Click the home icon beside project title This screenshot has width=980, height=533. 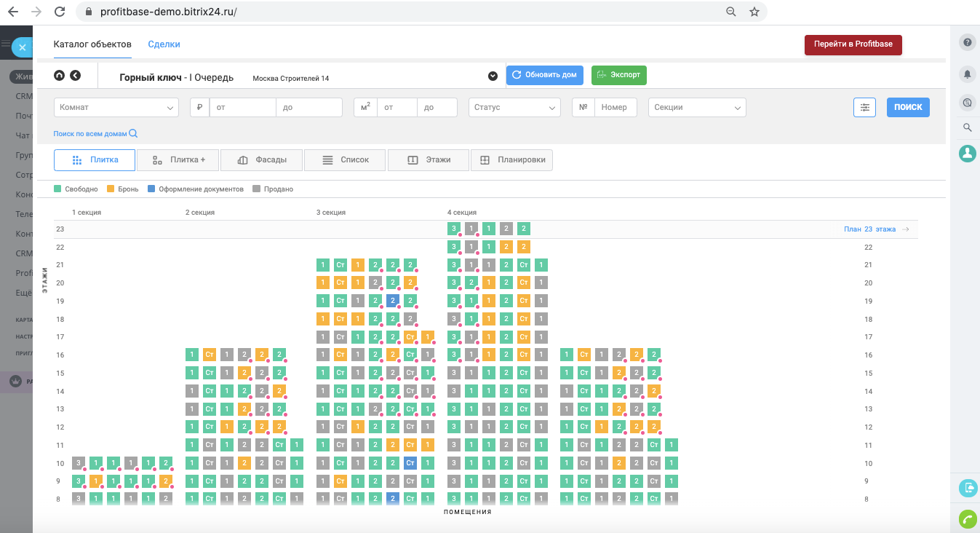pyautogui.click(x=60, y=76)
